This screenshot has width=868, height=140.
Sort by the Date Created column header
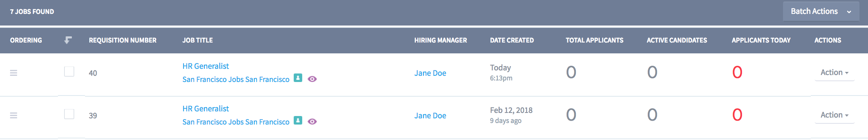(512, 40)
